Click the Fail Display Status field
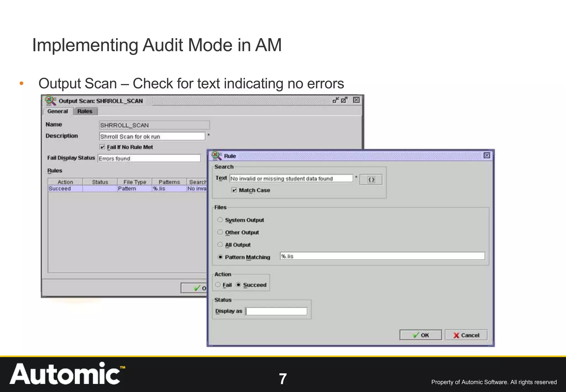The height and width of the screenshot is (392, 566). point(149,158)
